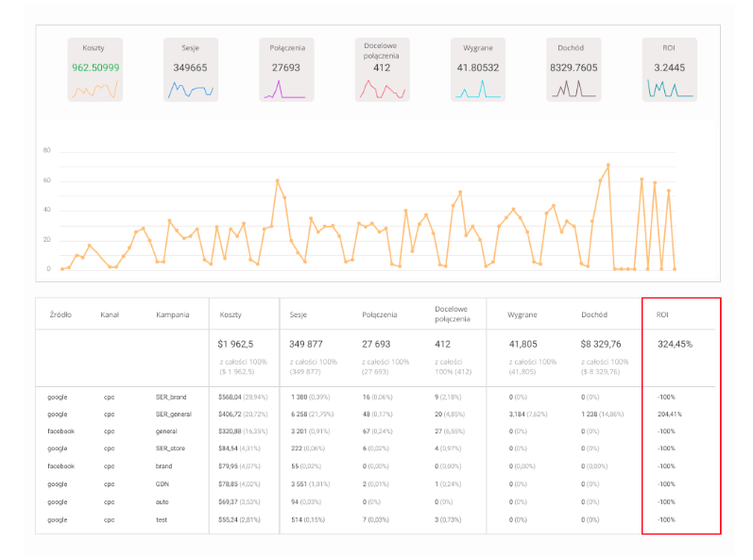Viewport: 753px width, 560px height.
Task: Click the facebook general campaign row
Action: coord(375,431)
